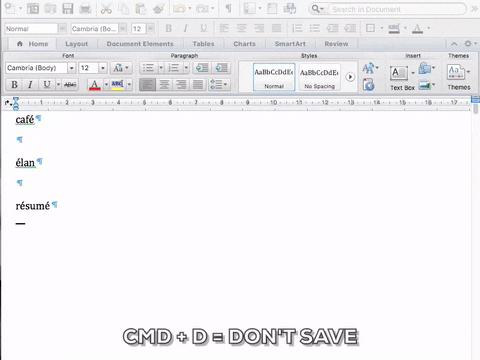Screen dimensions: 480x360
Task: Switch to the Home tab
Action: click(32, 44)
